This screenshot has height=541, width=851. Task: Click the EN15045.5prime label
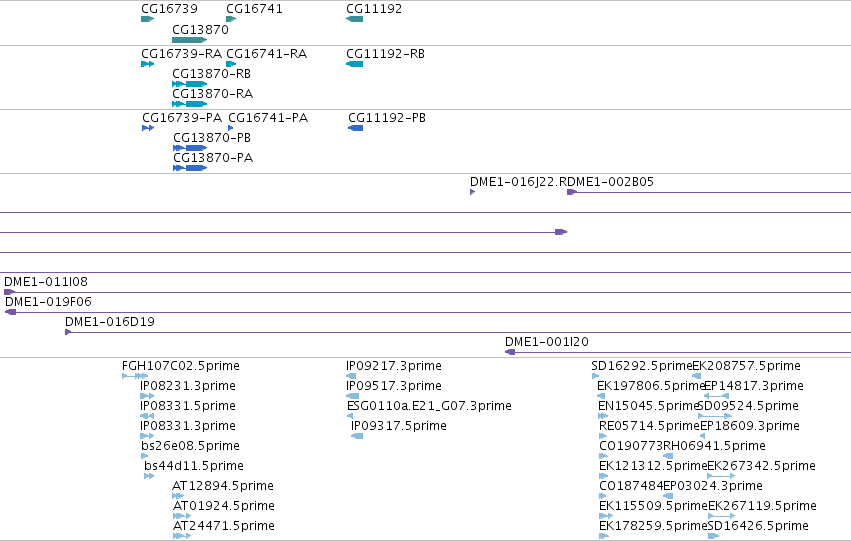(648, 406)
